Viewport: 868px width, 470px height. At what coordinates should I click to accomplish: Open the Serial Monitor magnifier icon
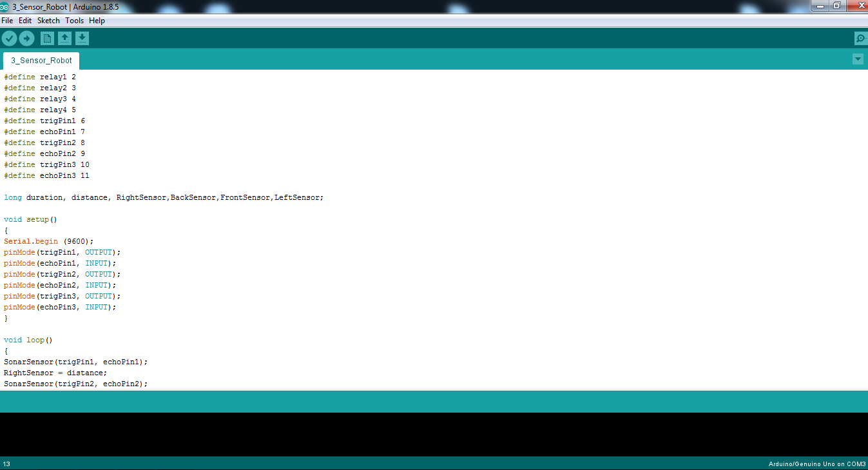[861, 39]
